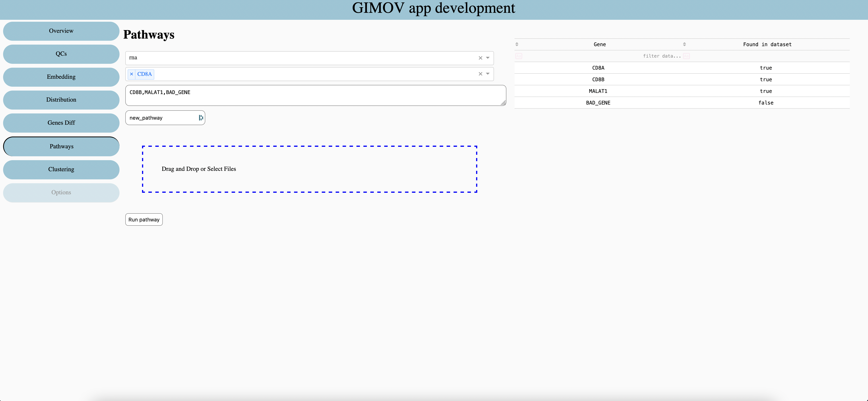
Task: Select the Options tab
Action: point(61,193)
